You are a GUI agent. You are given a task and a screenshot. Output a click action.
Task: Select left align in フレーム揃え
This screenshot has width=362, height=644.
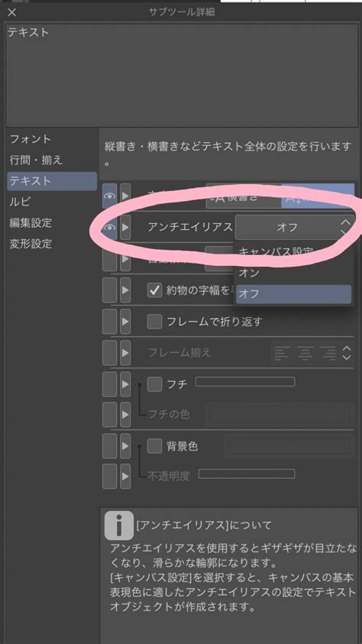282,353
